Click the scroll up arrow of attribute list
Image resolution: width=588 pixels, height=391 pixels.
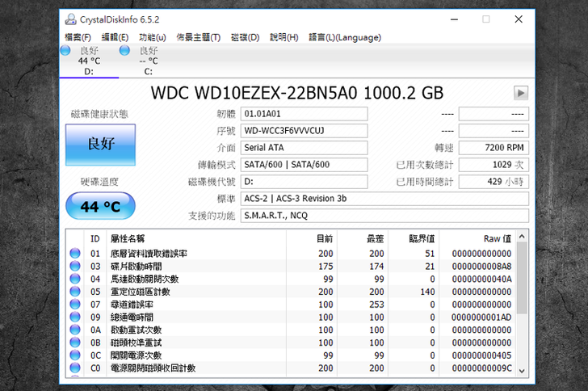coord(522,237)
